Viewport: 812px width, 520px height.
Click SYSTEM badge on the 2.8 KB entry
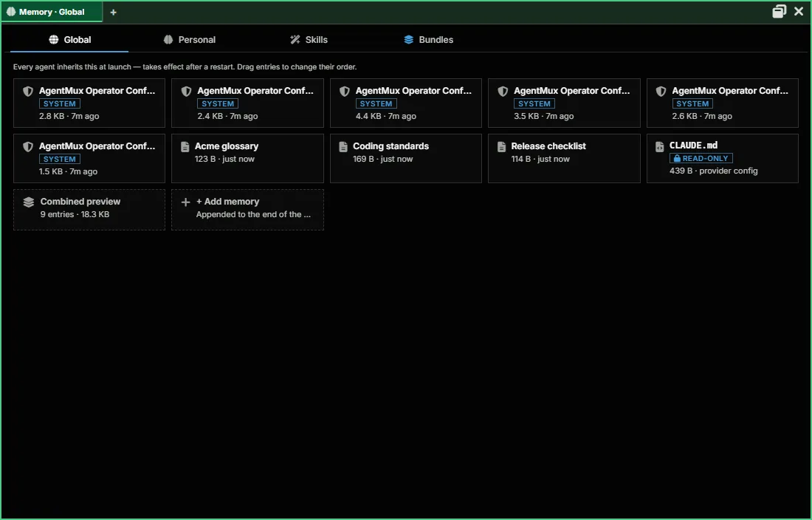point(60,103)
